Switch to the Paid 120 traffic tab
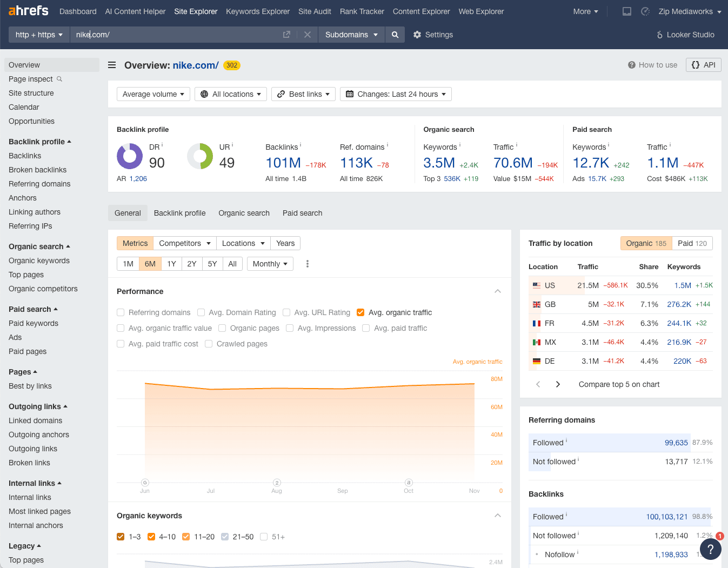The width and height of the screenshot is (728, 568). pyautogui.click(x=692, y=243)
